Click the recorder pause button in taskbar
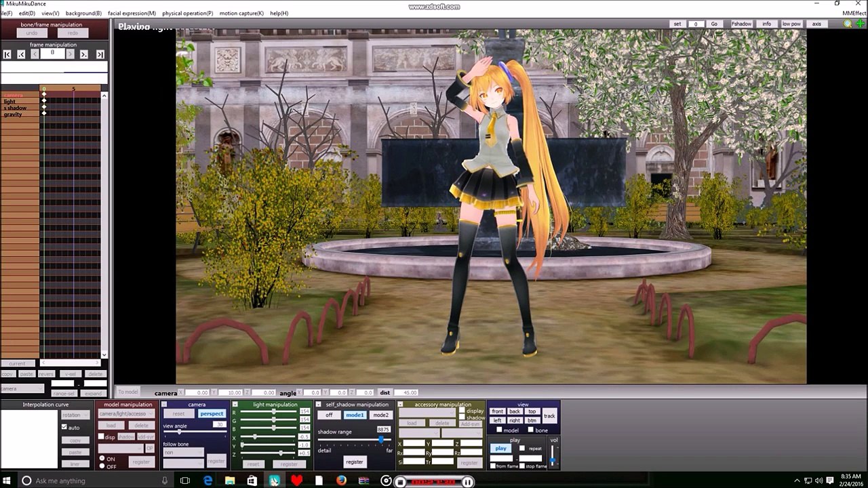The image size is (868, 488). coord(467,482)
